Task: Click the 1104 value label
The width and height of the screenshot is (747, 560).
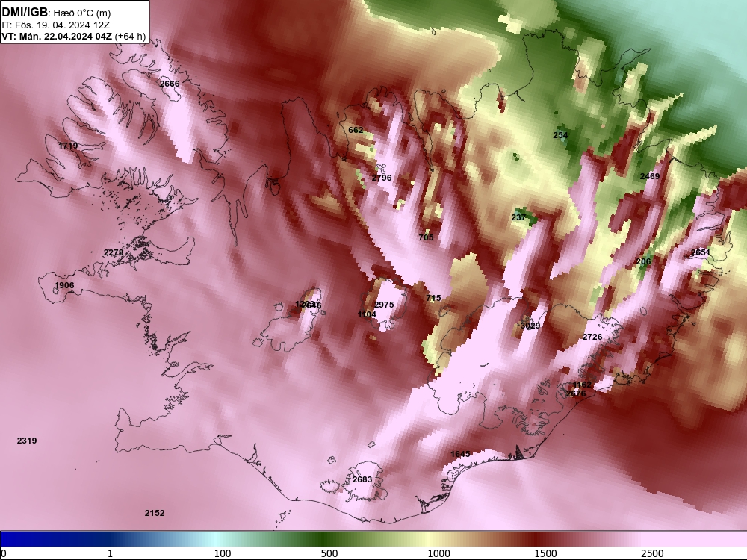Action: [367, 314]
